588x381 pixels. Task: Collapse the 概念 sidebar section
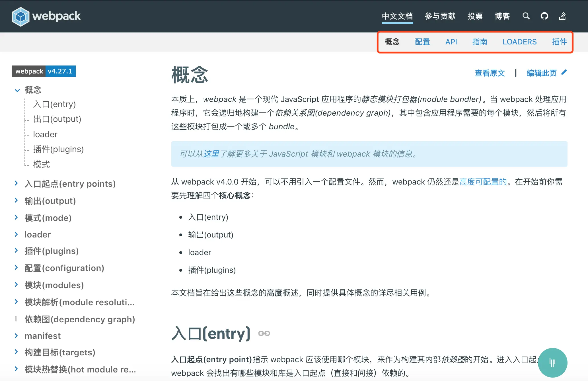(x=17, y=90)
